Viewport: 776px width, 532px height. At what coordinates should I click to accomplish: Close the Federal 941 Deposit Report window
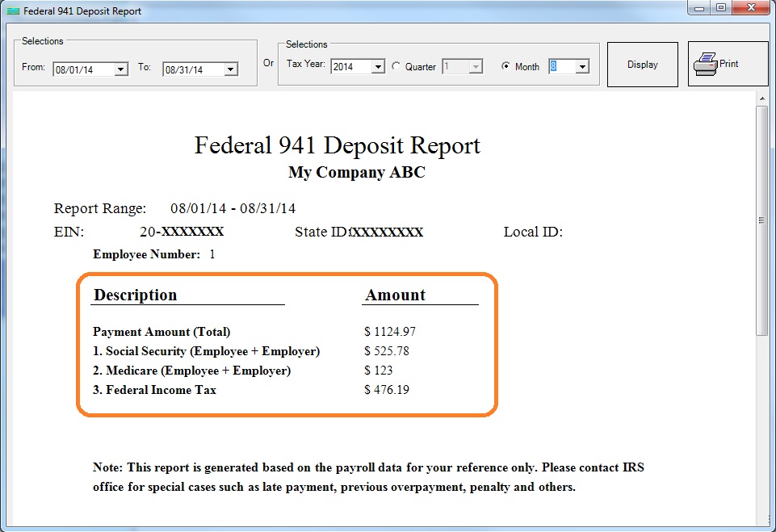tap(751, 8)
